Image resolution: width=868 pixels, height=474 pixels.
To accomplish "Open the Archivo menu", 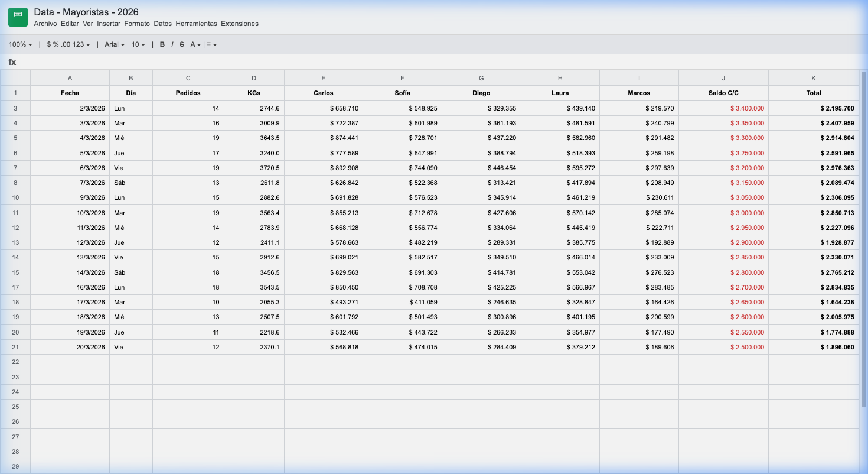I will (x=44, y=24).
